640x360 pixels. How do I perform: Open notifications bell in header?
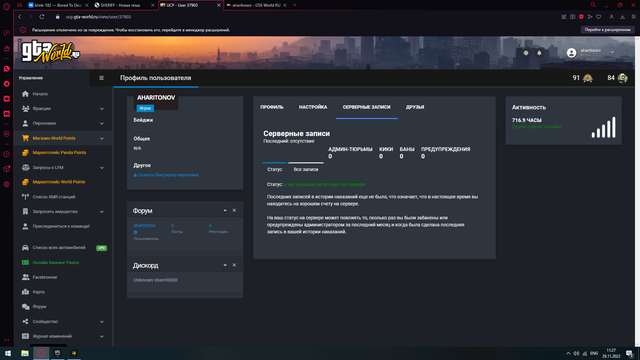[x=539, y=53]
